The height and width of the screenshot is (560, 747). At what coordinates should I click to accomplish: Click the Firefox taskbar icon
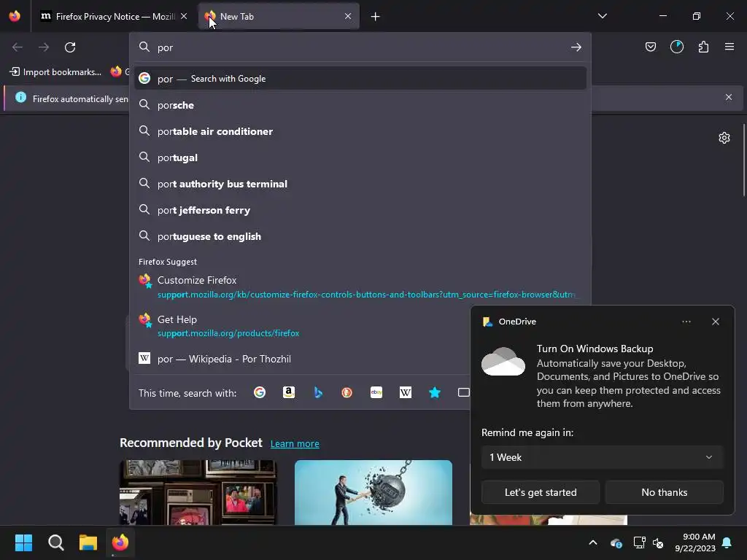point(120,542)
